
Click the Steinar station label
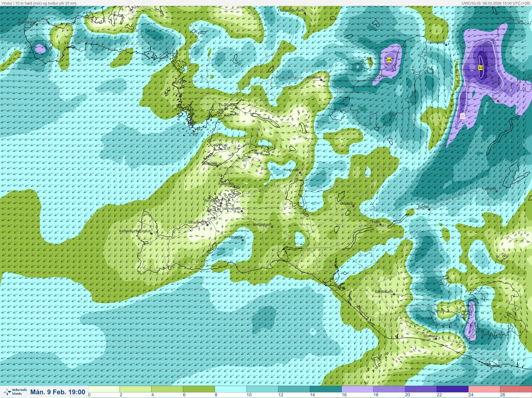pyautogui.click(x=429, y=336)
